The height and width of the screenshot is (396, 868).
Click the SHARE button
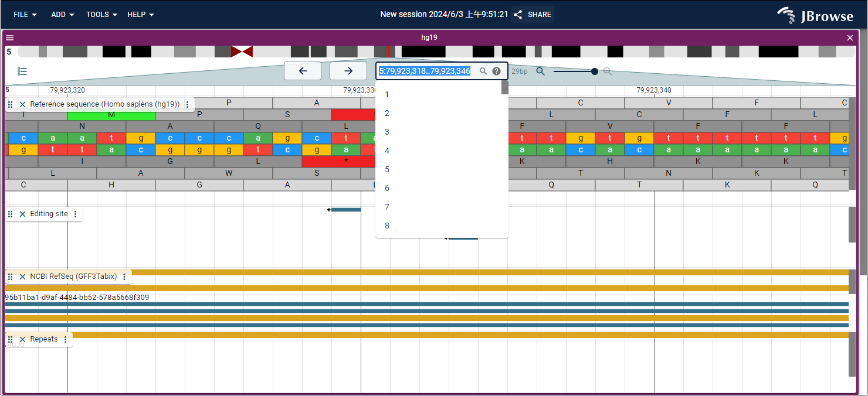pyautogui.click(x=533, y=15)
